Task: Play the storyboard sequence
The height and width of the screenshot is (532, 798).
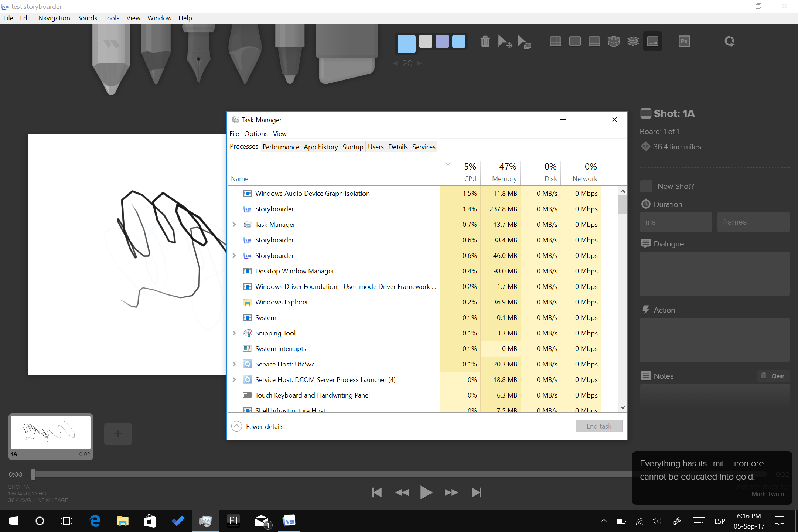Action: (x=426, y=492)
